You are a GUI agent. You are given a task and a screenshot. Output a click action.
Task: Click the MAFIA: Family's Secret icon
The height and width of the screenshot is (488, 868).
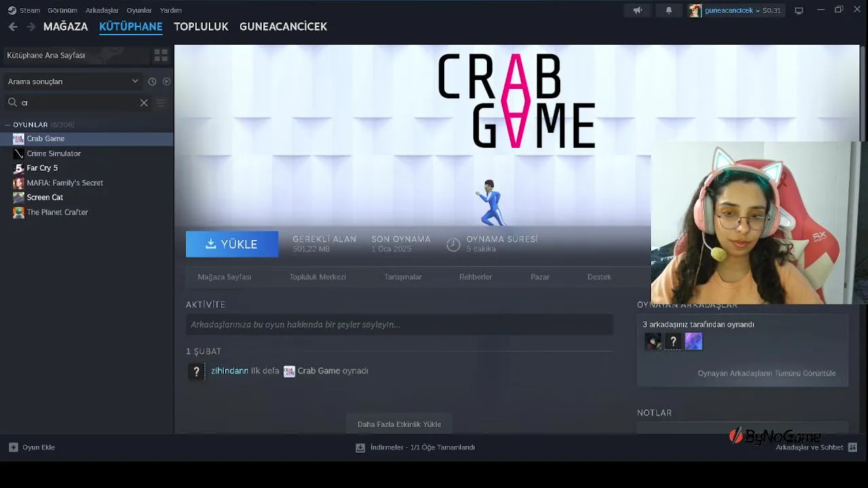point(18,183)
